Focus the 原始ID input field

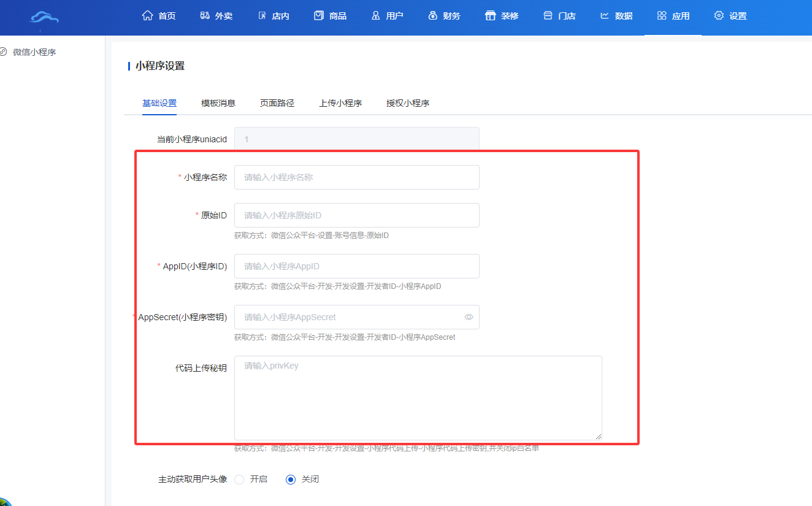tap(357, 215)
